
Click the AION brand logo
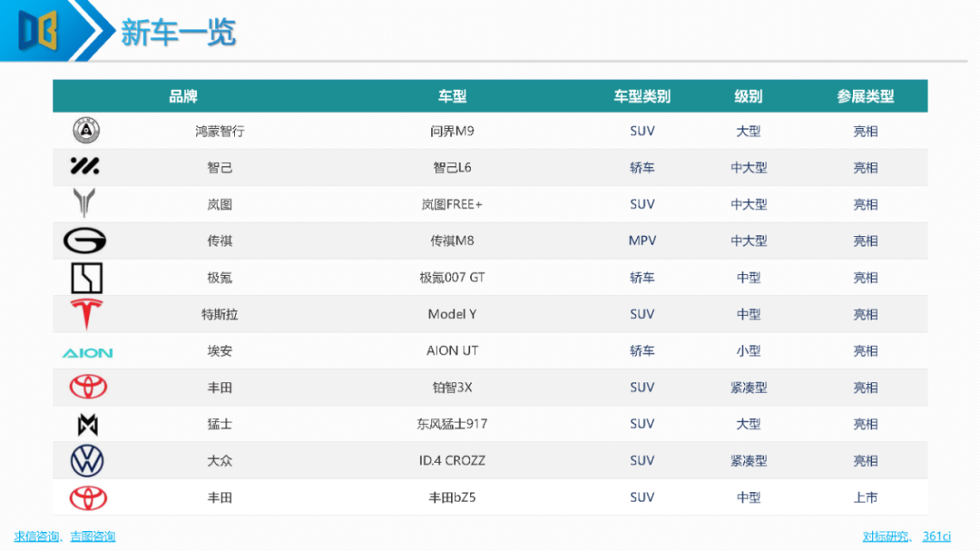click(87, 353)
